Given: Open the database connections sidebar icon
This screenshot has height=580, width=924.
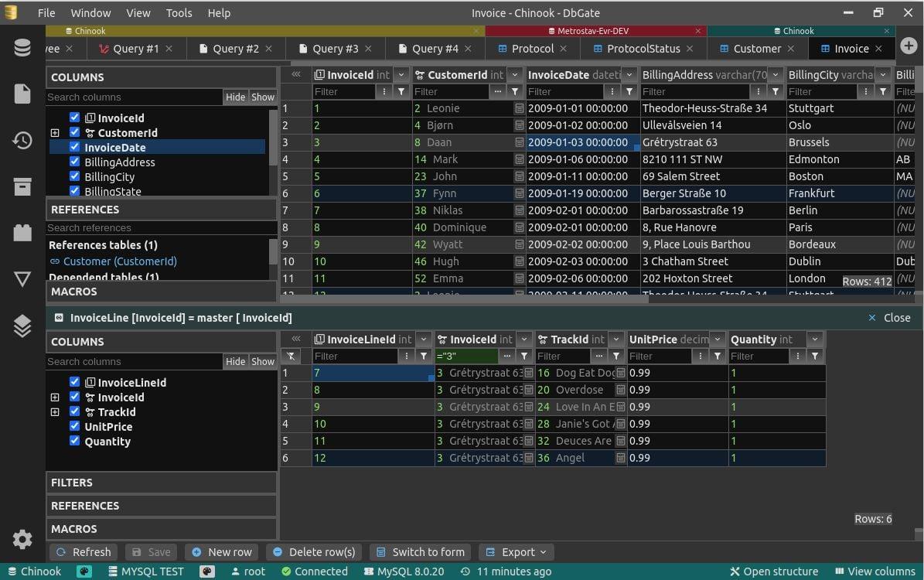Looking at the screenshot, I should (x=22, y=48).
